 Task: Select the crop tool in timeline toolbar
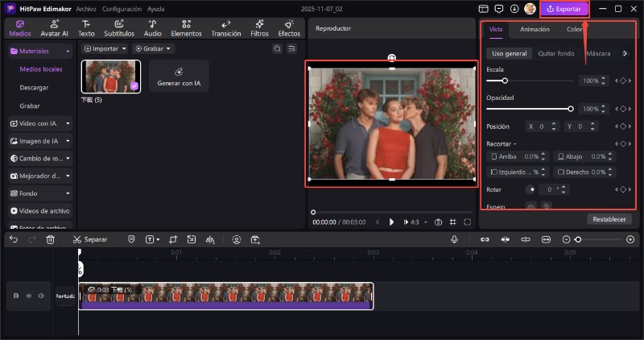(173, 239)
